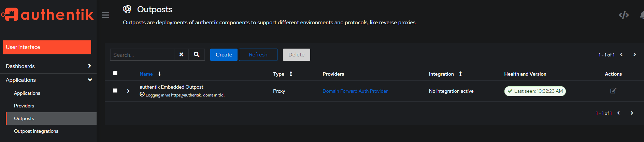Toggle the hamburger sidebar menu
The width and height of the screenshot is (644, 142).
click(x=106, y=15)
